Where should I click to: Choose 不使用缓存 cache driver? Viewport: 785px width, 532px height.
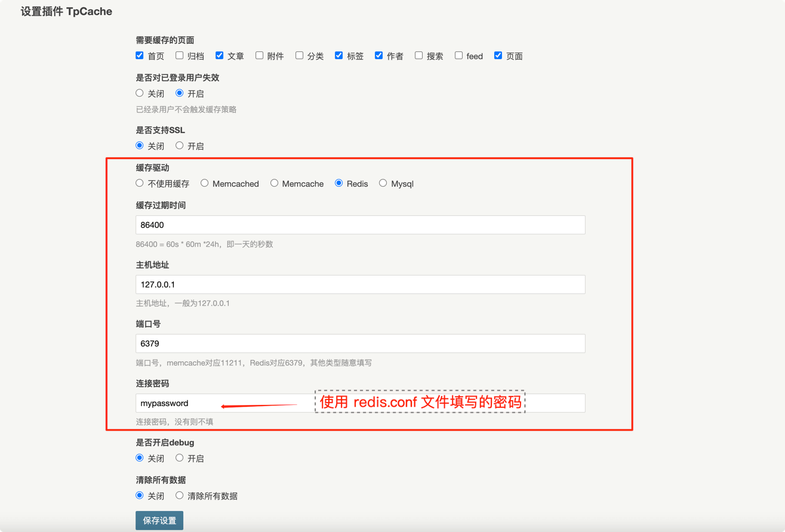coord(140,183)
